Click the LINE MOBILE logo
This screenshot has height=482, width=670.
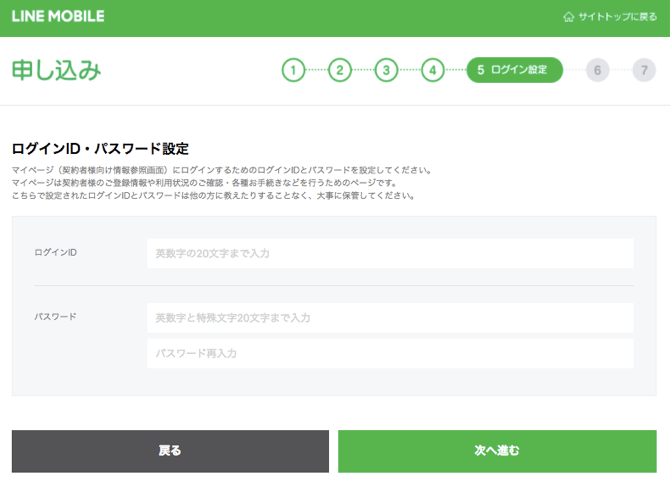point(58,16)
